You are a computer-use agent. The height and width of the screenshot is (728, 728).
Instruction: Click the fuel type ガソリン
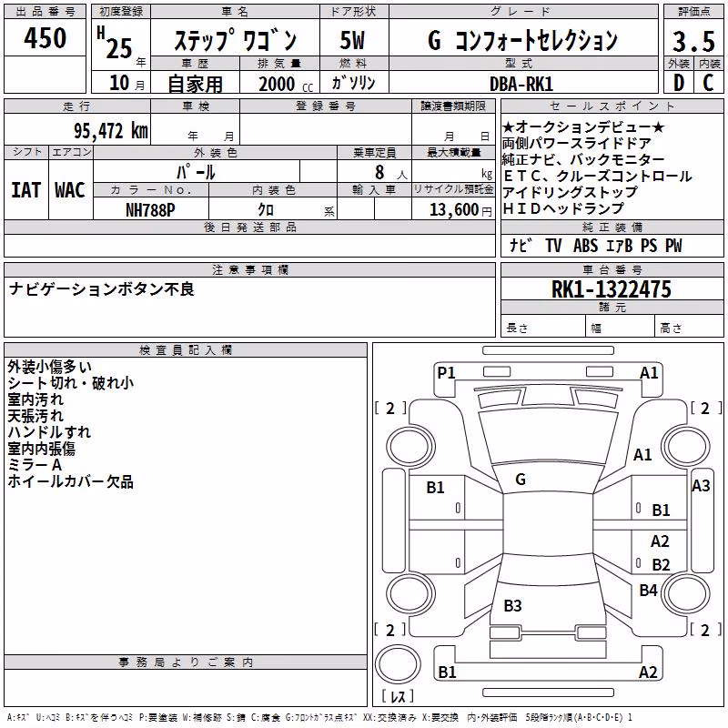[x=353, y=83]
